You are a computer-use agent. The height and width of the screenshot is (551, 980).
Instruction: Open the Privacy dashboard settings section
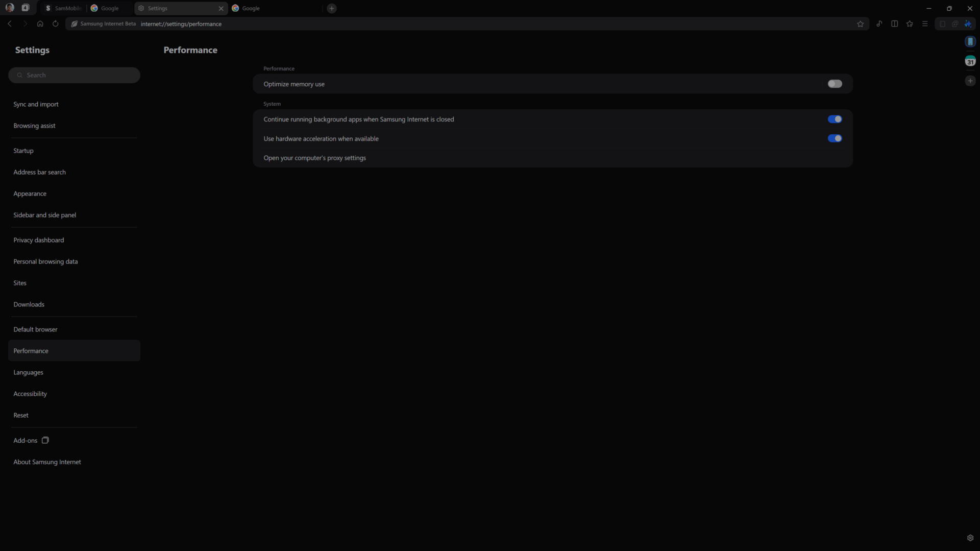click(x=38, y=240)
